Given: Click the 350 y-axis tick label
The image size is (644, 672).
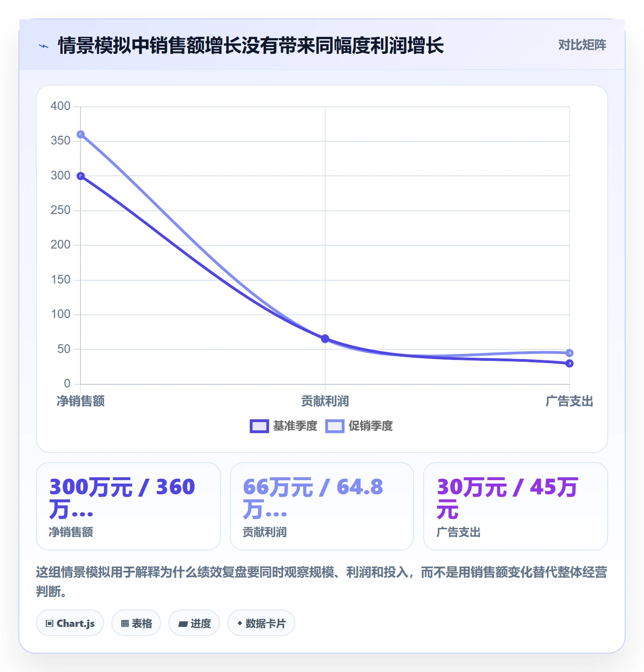Looking at the screenshot, I should 60,141.
